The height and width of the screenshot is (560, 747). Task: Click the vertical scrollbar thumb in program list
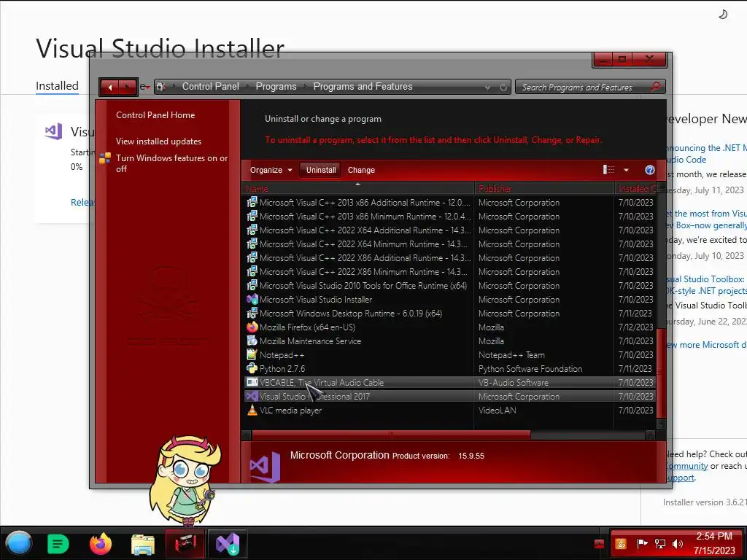coord(661,373)
